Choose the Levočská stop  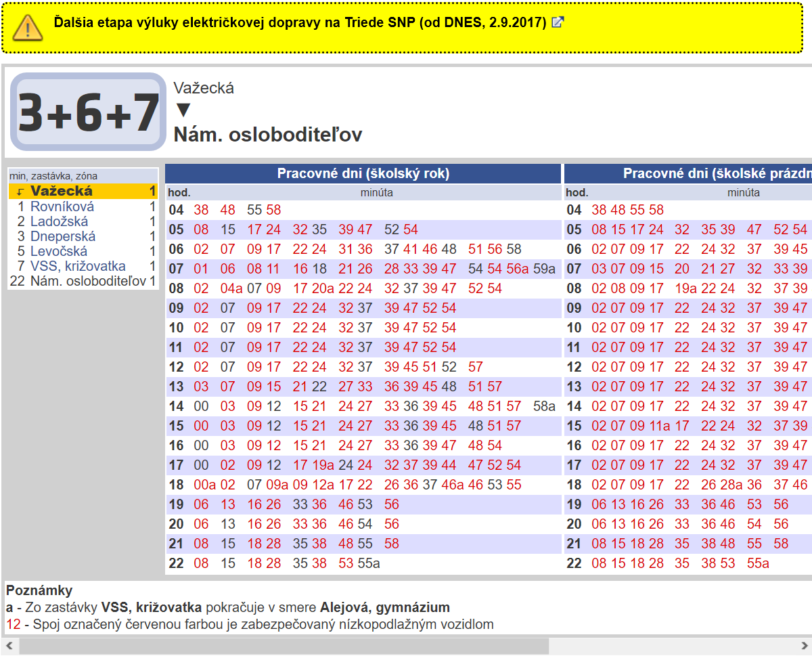pos(59,251)
